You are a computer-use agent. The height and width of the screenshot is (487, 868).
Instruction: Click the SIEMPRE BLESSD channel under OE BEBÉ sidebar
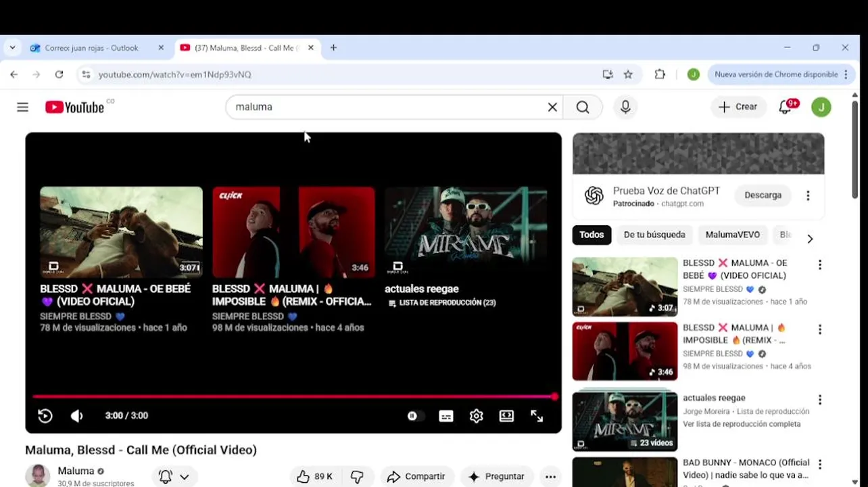point(715,289)
